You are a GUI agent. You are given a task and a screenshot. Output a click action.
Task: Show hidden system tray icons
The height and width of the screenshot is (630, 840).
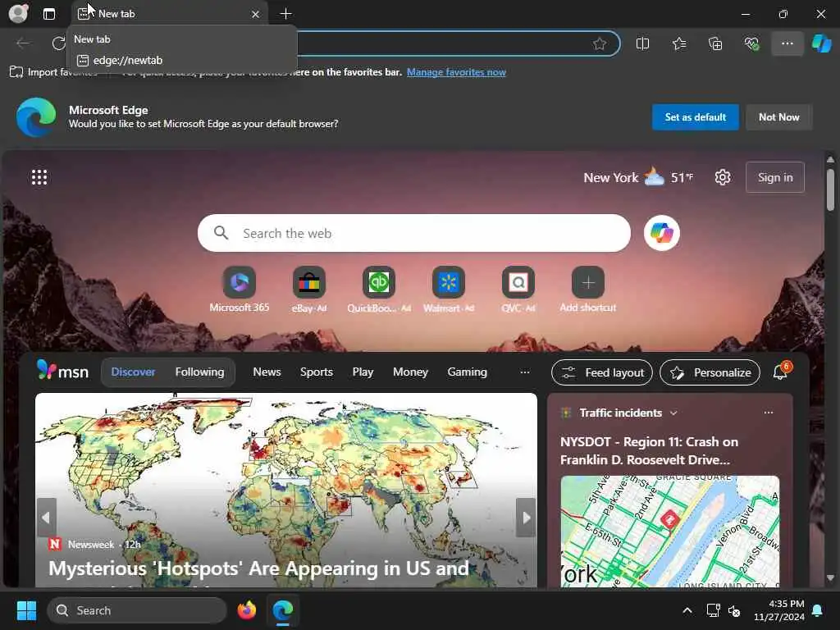[x=687, y=610]
